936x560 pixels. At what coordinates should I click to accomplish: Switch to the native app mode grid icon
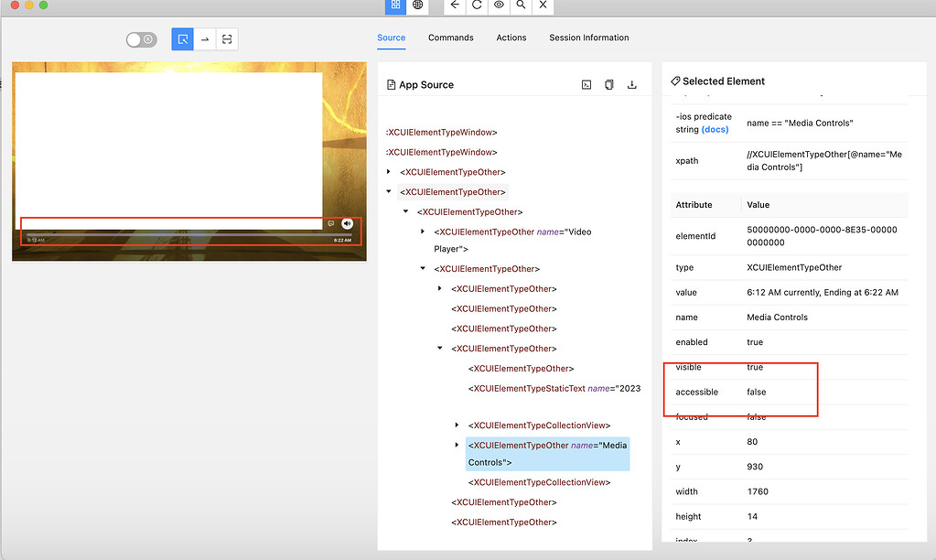394,6
